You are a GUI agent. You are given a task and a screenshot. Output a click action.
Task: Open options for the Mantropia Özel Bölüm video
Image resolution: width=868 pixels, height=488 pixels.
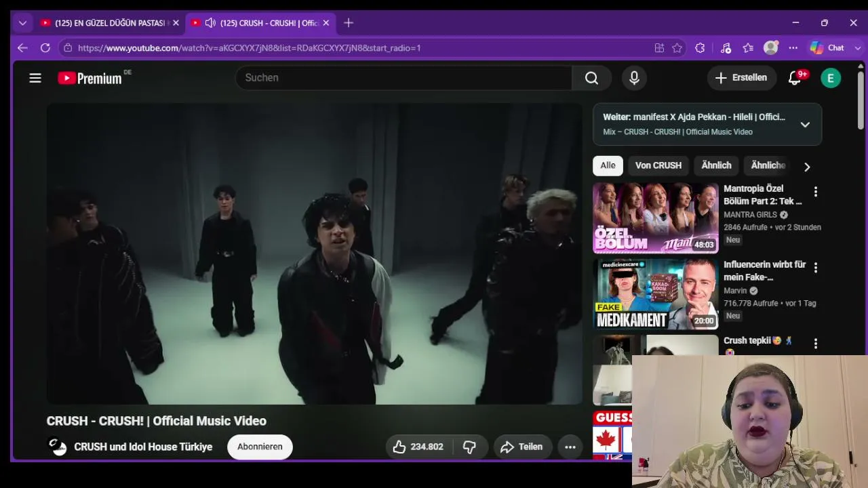[815, 192]
